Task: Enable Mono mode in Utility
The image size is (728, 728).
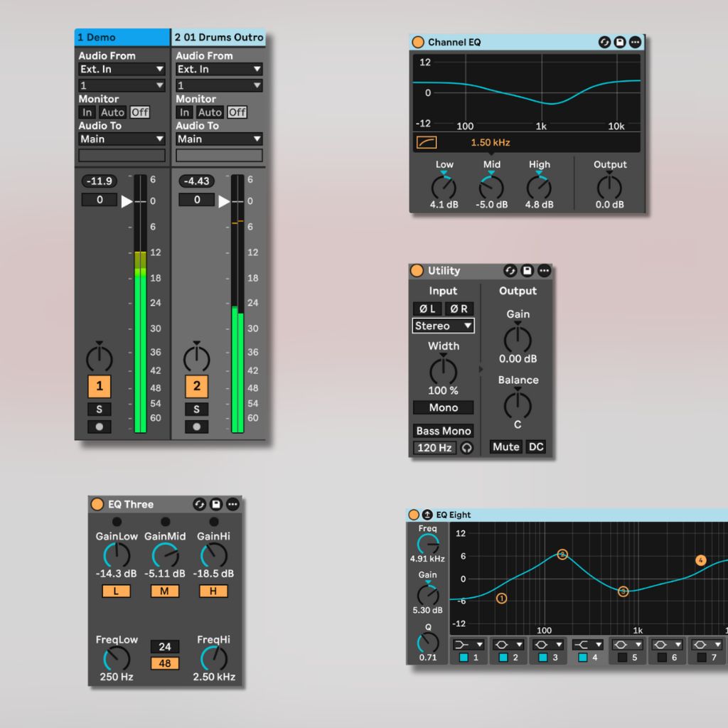Action: [x=443, y=407]
